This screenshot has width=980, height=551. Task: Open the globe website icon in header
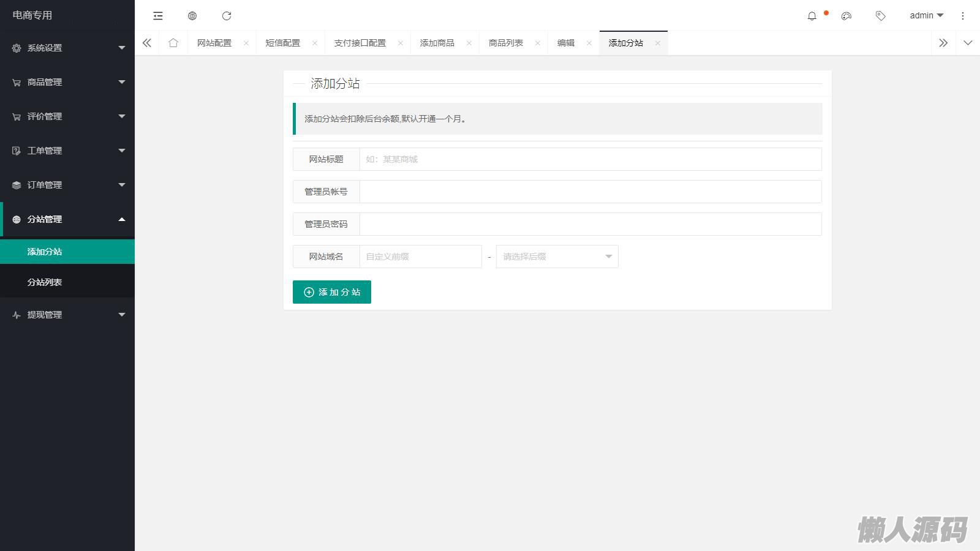(192, 16)
